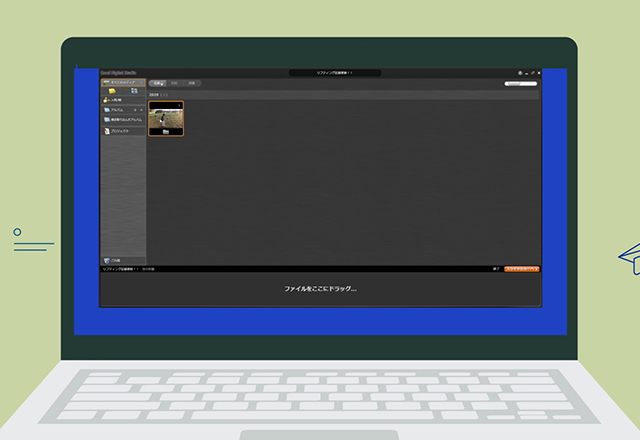The width and height of the screenshot is (640, 440).
Task: Click the project title bar at top
Action: (335, 73)
